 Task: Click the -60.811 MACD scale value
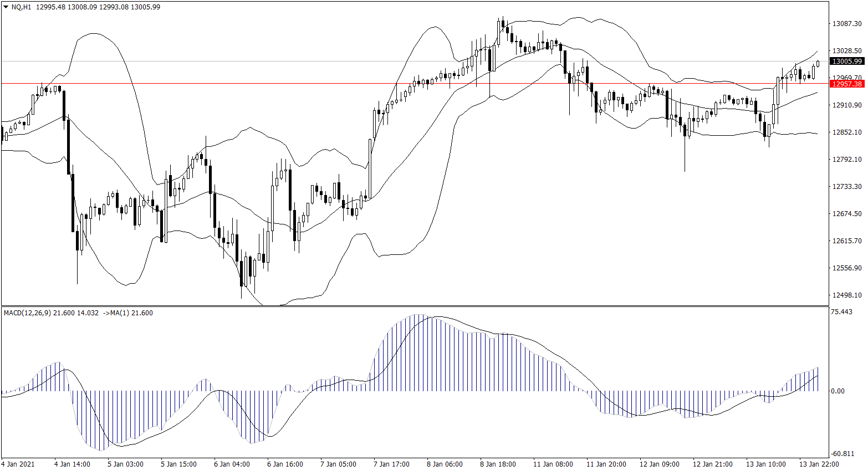coord(841,454)
